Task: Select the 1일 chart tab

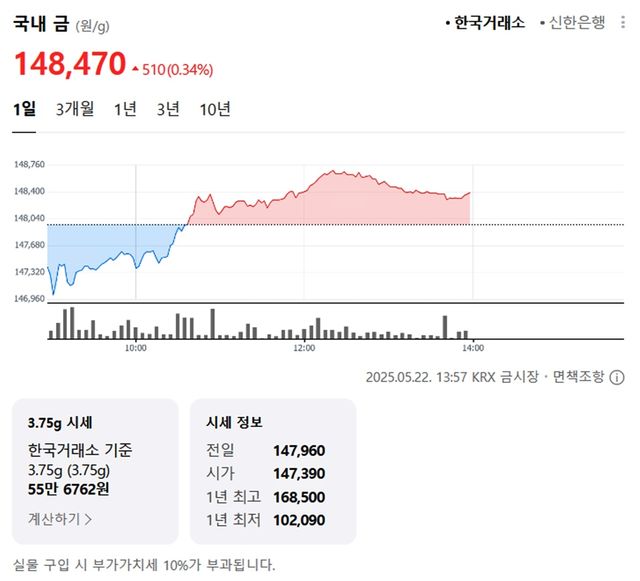Action: [25, 110]
